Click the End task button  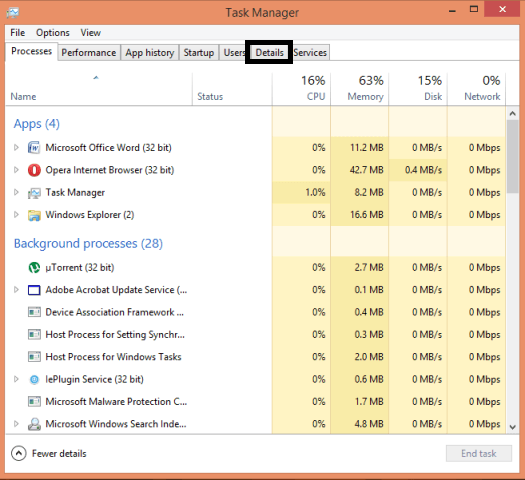[x=478, y=454]
